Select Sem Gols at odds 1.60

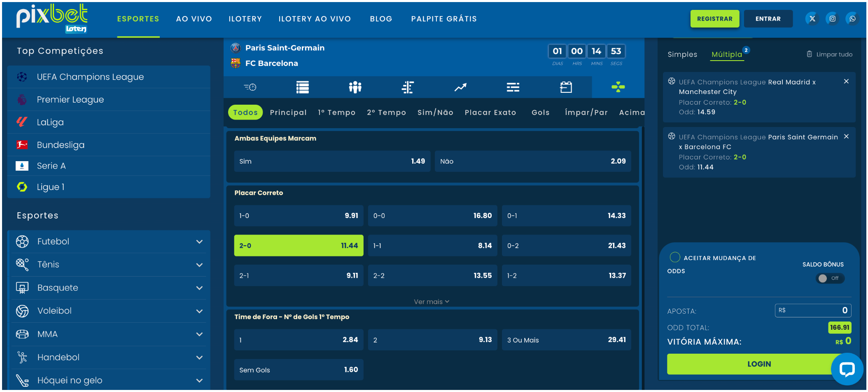tap(299, 370)
